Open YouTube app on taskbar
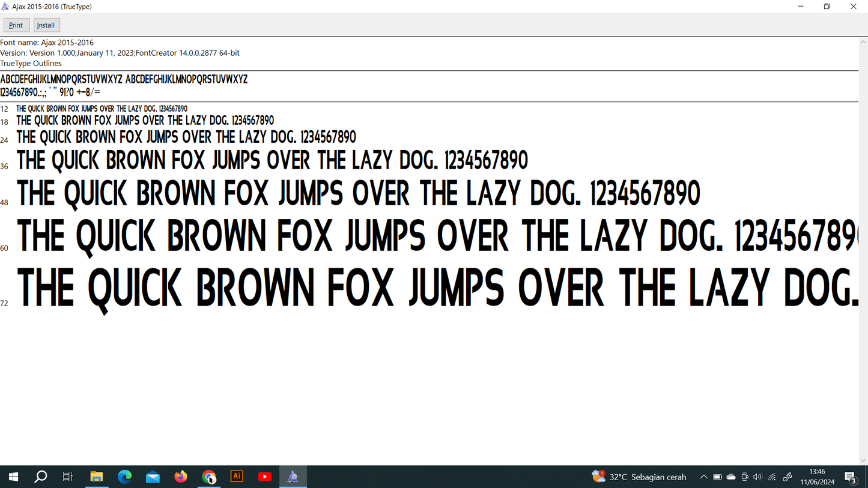Image resolution: width=868 pixels, height=488 pixels. pyautogui.click(x=265, y=477)
